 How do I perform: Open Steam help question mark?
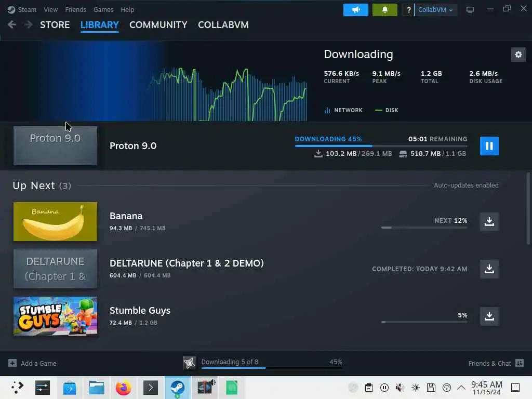click(x=408, y=10)
